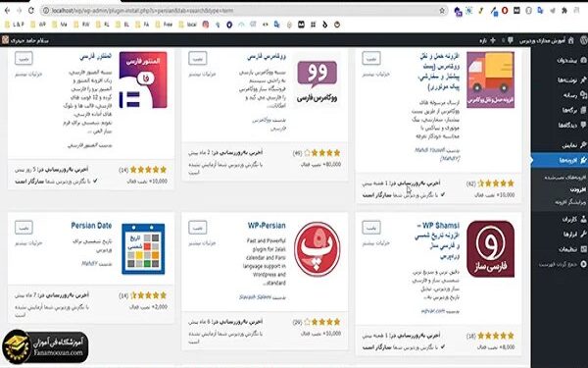
Task: Click the ووکامرس فارسی purple logo thumbnail
Action: coord(317,79)
